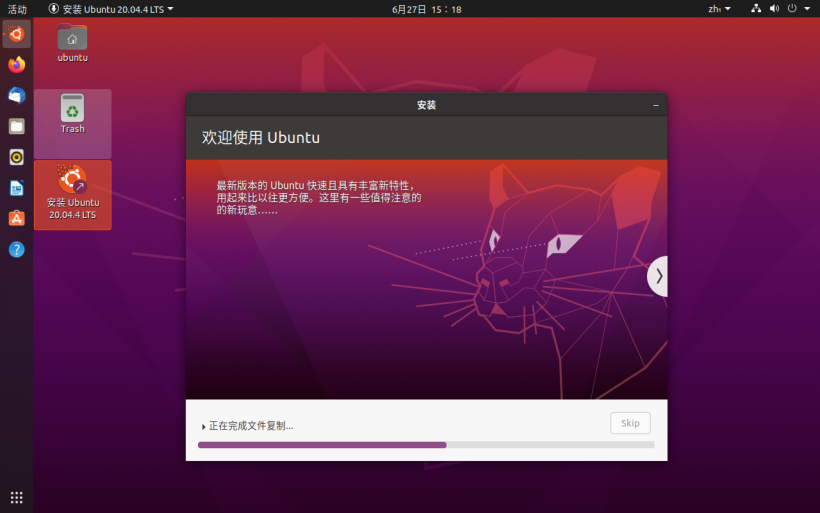The height and width of the screenshot is (513, 820).
Task: Open LibreOffice Writer from the dock
Action: pyautogui.click(x=16, y=187)
